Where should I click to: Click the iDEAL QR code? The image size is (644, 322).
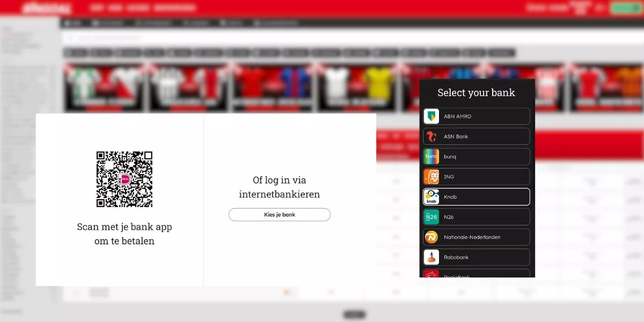coord(125,179)
